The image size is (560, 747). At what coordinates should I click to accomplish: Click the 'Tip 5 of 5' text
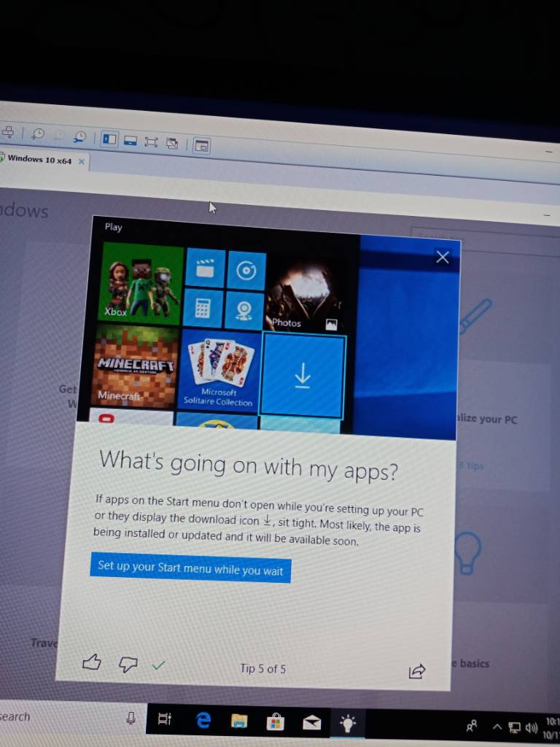point(262,669)
